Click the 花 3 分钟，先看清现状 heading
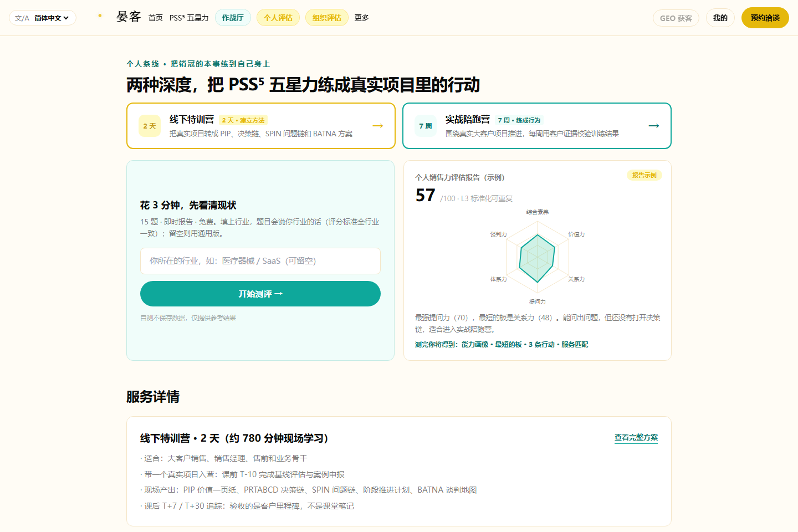 point(188,205)
